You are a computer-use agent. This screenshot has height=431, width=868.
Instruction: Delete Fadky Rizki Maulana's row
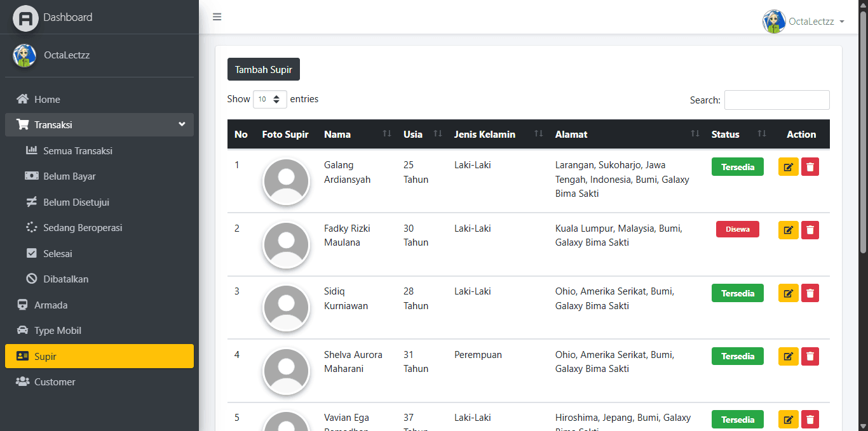[x=810, y=230]
